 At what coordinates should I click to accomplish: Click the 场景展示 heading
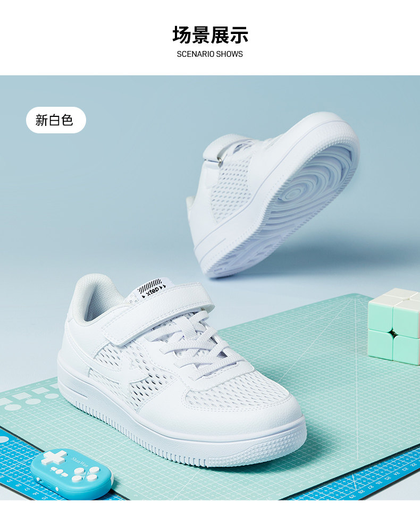210,35
